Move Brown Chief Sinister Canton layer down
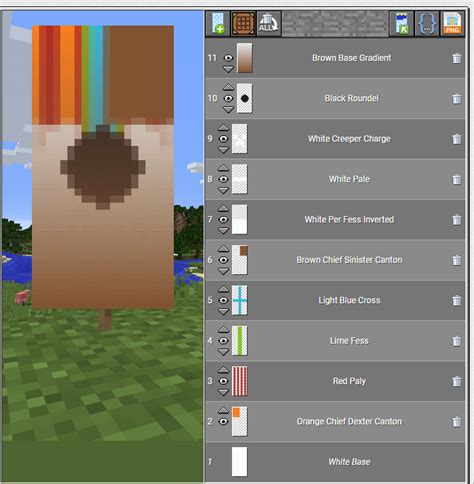Image resolution: width=474 pixels, height=484 pixels. click(x=223, y=271)
